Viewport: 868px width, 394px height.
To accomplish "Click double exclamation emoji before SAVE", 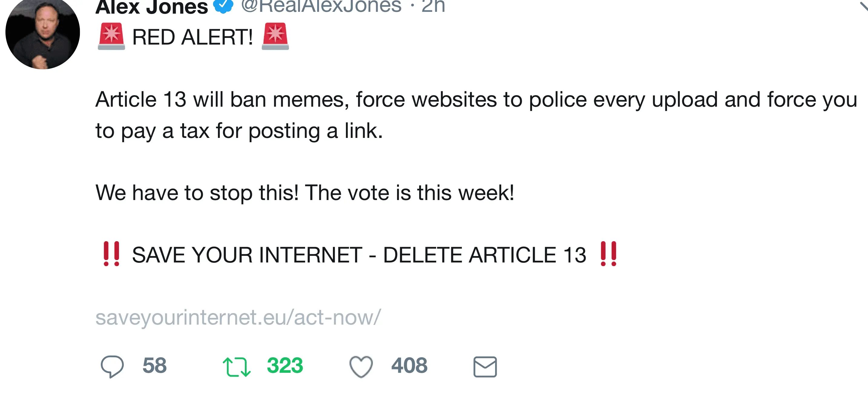I will pyautogui.click(x=111, y=254).
